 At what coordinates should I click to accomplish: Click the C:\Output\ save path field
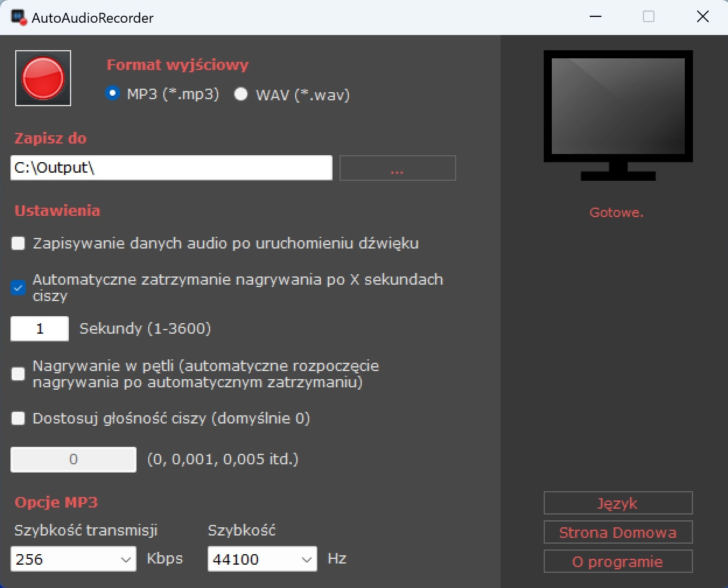(x=171, y=168)
